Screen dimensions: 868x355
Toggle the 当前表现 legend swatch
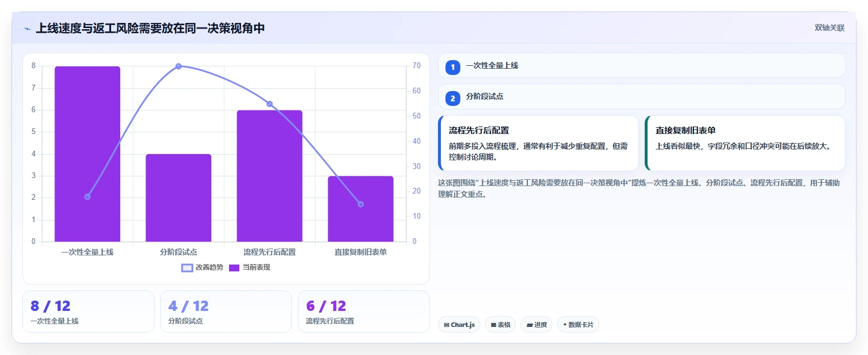tap(234, 267)
